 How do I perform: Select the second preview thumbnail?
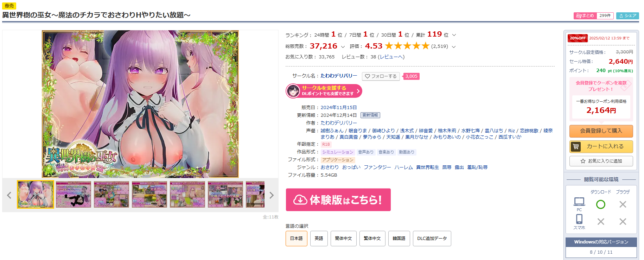(74, 195)
